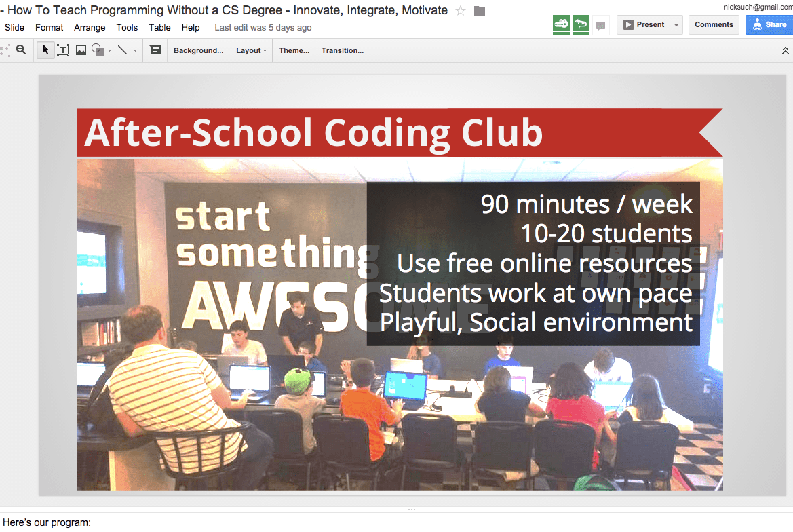Click the speaker notes toolbar icon
Viewport: 793px width, 532px height.
(155, 50)
